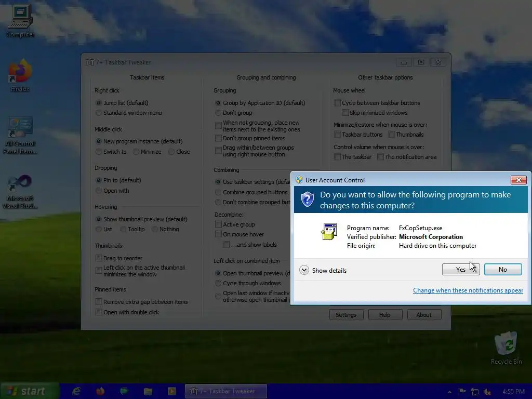Click the Action Center flag tray icon
Screen dimensions: 532x399
(x=462, y=392)
